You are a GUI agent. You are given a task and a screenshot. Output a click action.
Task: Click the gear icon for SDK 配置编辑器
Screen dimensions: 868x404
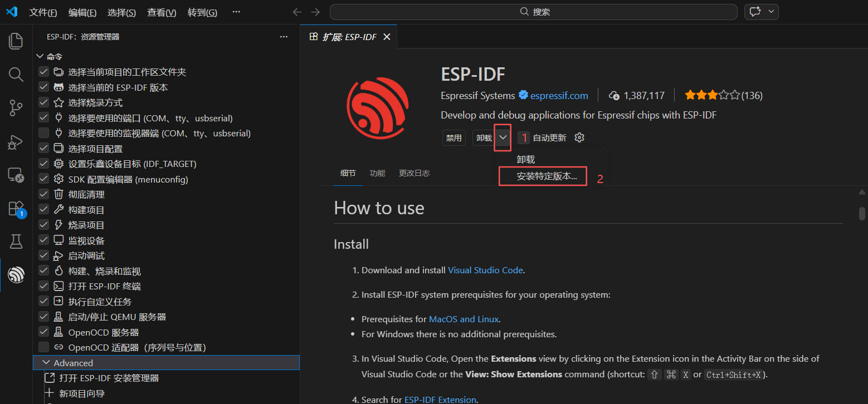58,179
